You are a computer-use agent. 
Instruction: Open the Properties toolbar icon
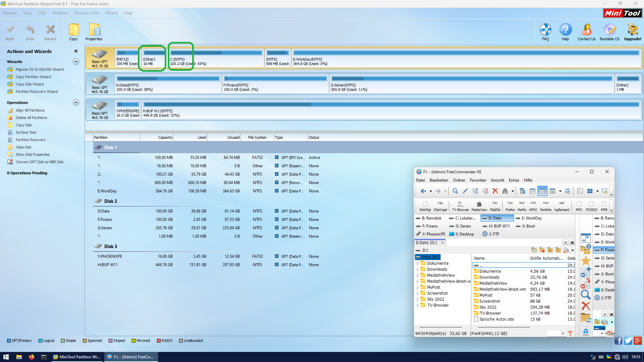pos(94,30)
